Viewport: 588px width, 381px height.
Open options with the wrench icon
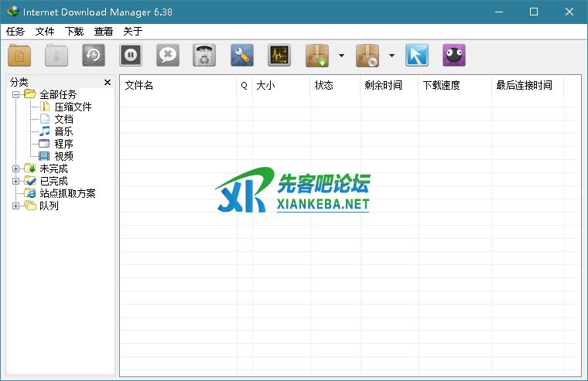coord(242,56)
